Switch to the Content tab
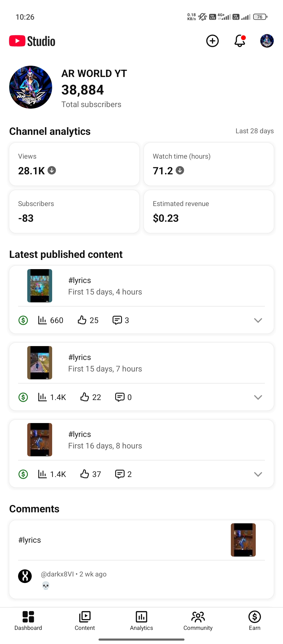283x644 pixels. pyautogui.click(x=85, y=620)
